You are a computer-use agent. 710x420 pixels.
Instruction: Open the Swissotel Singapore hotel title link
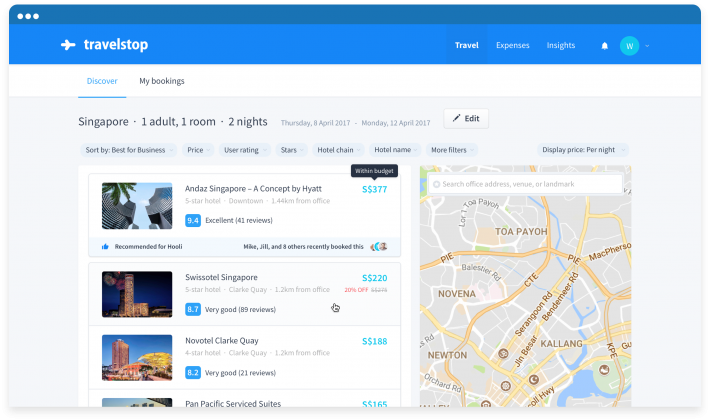coord(221,277)
